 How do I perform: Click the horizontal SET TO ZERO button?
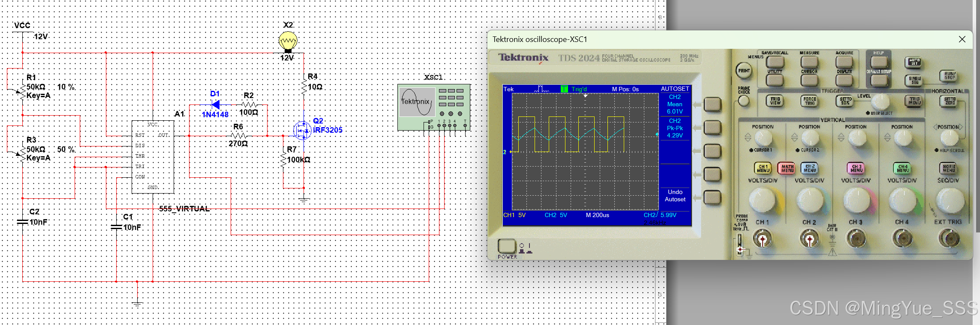coord(949,101)
